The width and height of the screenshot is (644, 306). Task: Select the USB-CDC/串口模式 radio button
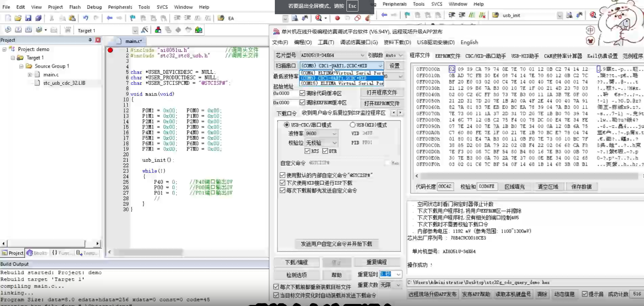click(287, 125)
